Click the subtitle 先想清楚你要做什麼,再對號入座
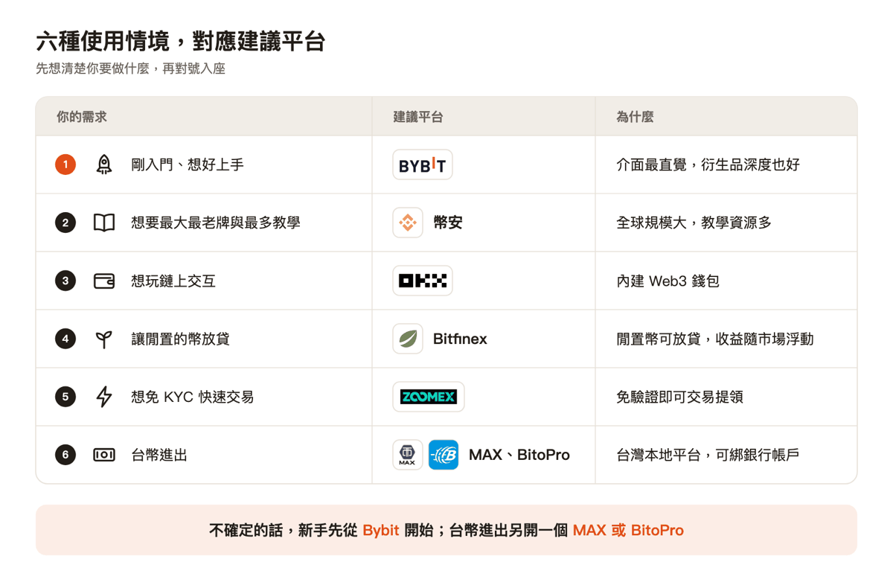 point(130,68)
